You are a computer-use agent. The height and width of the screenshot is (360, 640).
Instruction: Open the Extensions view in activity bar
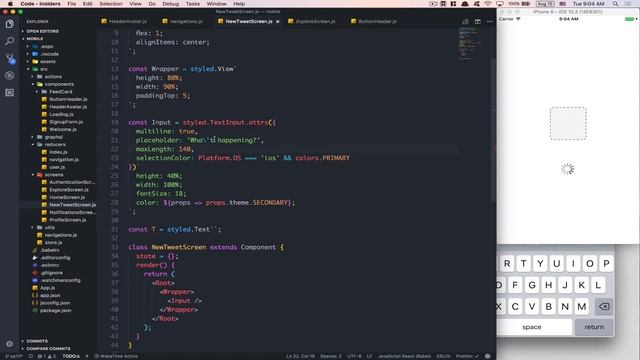(10, 93)
